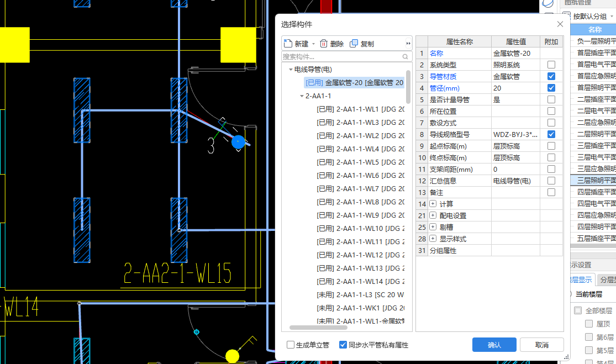Click the 确认 button
This screenshot has width=616, height=364.
(494, 345)
